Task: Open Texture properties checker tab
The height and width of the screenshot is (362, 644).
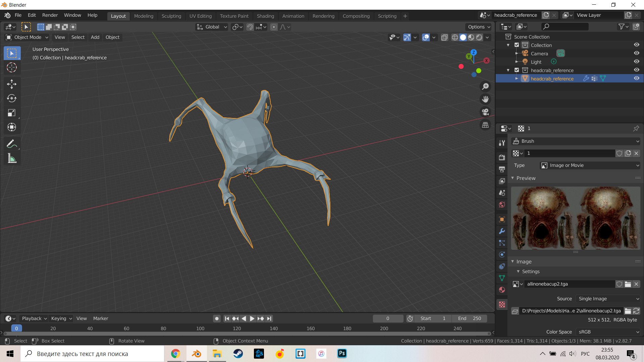Action: [x=502, y=304]
